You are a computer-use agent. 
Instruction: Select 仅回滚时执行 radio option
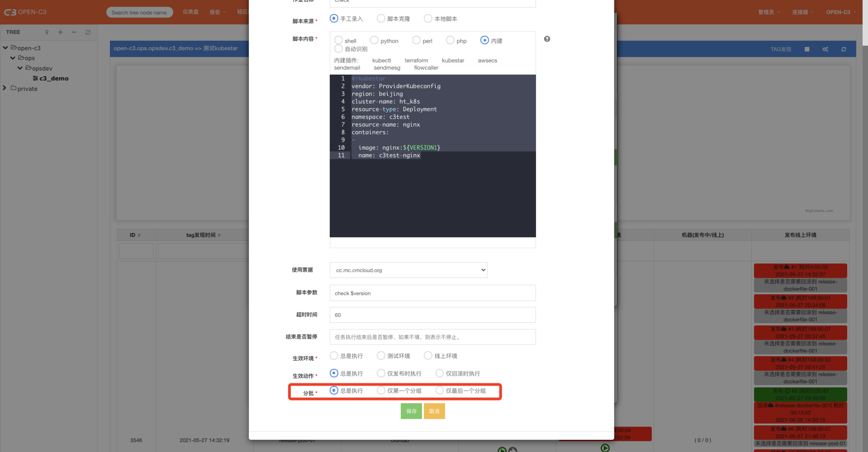coord(439,373)
